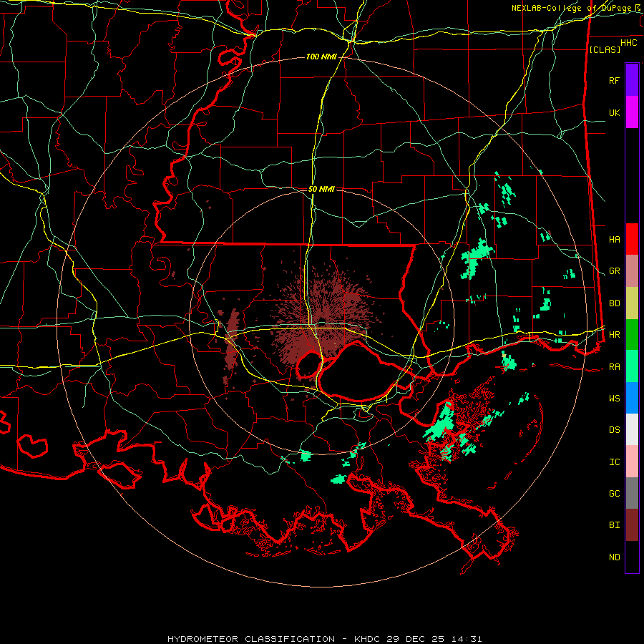Click the 'GC' legend label

[x=615, y=494]
